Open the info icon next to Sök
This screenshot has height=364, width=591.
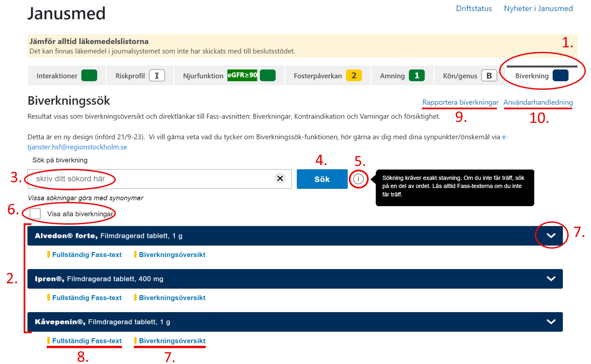[358, 179]
